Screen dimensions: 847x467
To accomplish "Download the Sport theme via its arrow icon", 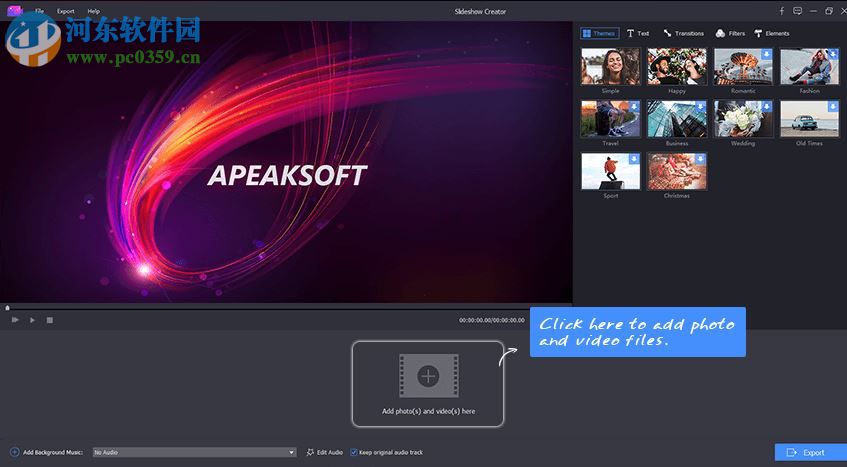I will click(x=634, y=159).
